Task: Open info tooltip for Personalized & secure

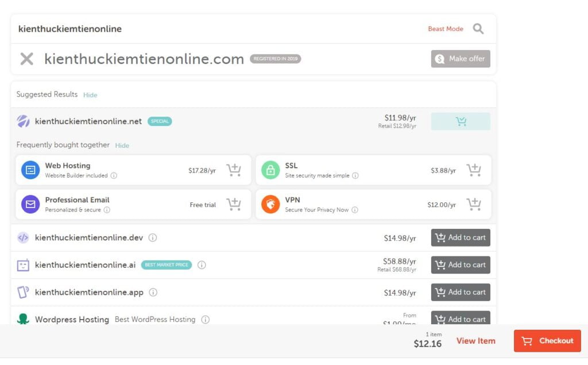Action: click(107, 210)
